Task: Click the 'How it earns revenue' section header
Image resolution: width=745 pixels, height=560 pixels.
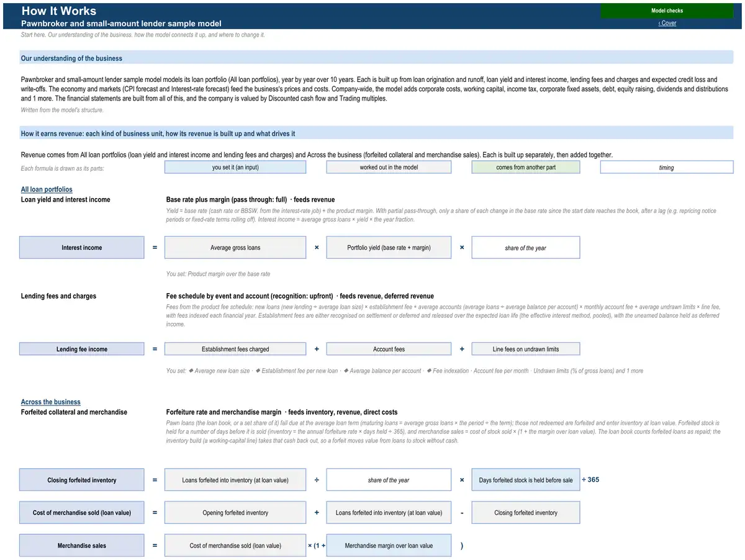Action: [376, 133]
